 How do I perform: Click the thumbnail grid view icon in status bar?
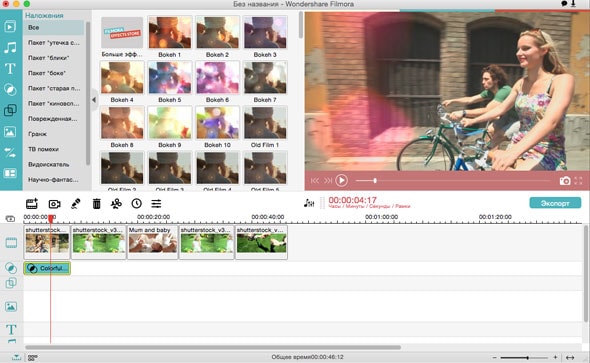pyautogui.click(x=33, y=357)
